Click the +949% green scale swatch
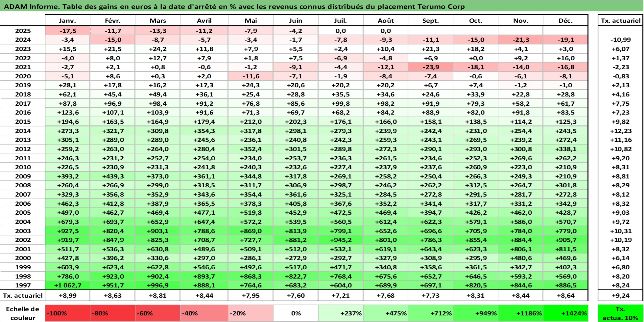This screenshot has width=644, height=322. click(x=476, y=313)
